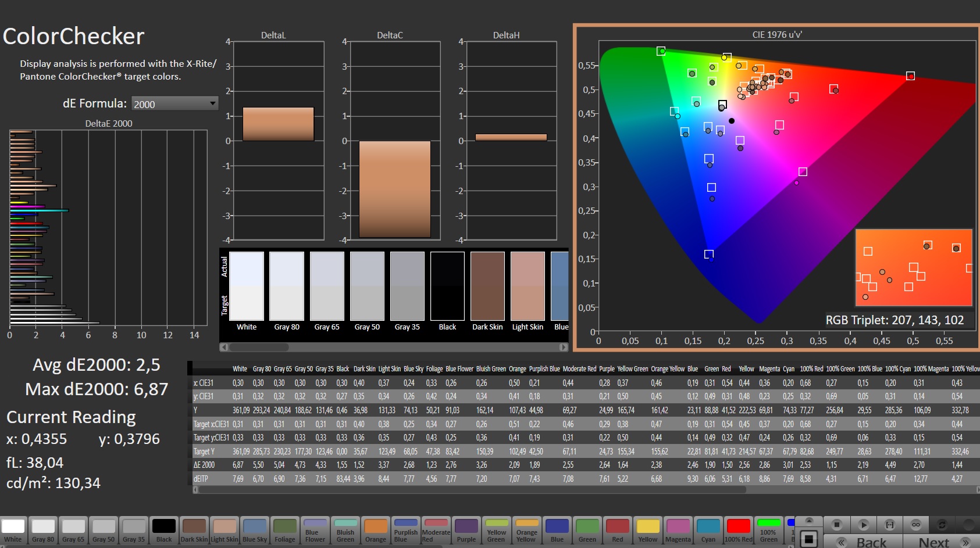Click the refresh arrows icon
Viewport: 980px width, 548px height.
coord(942,524)
